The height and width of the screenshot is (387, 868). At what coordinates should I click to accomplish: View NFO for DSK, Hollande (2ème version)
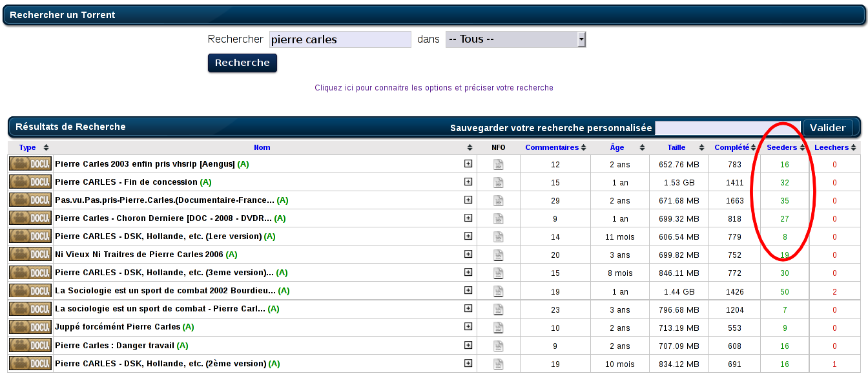pos(498,364)
